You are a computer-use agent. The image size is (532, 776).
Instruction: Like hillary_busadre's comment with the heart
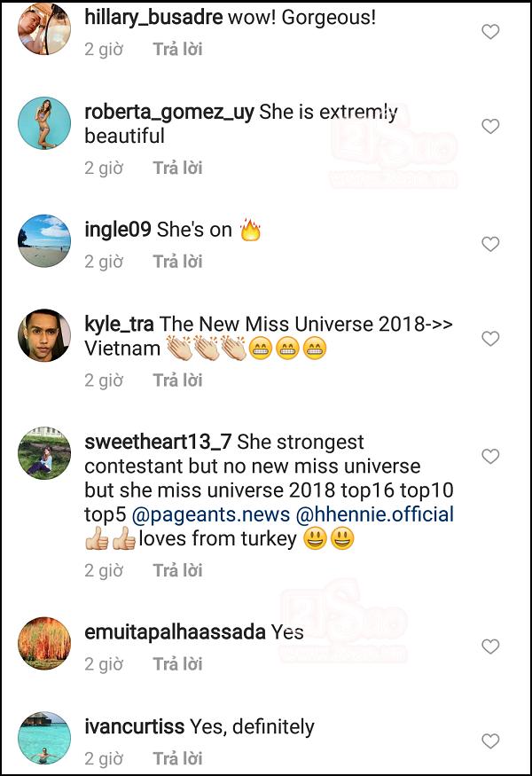click(490, 32)
